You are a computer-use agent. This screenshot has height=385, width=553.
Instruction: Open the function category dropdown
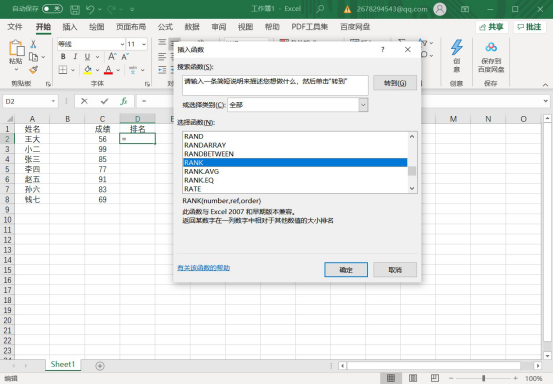pyautogui.click(x=363, y=105)
